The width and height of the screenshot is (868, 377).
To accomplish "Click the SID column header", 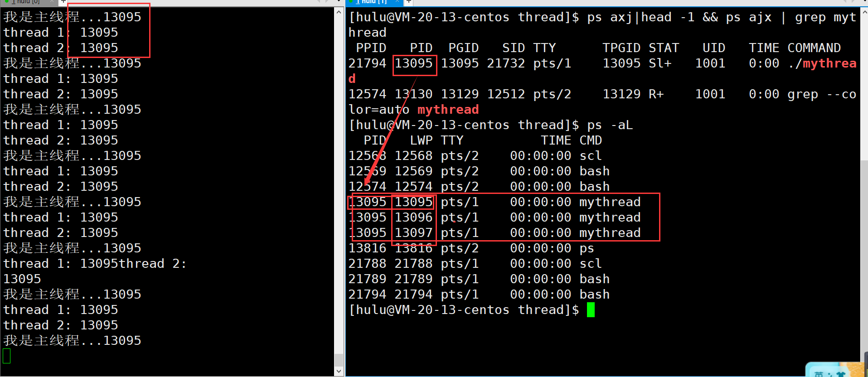I will (x=514, y=48).
